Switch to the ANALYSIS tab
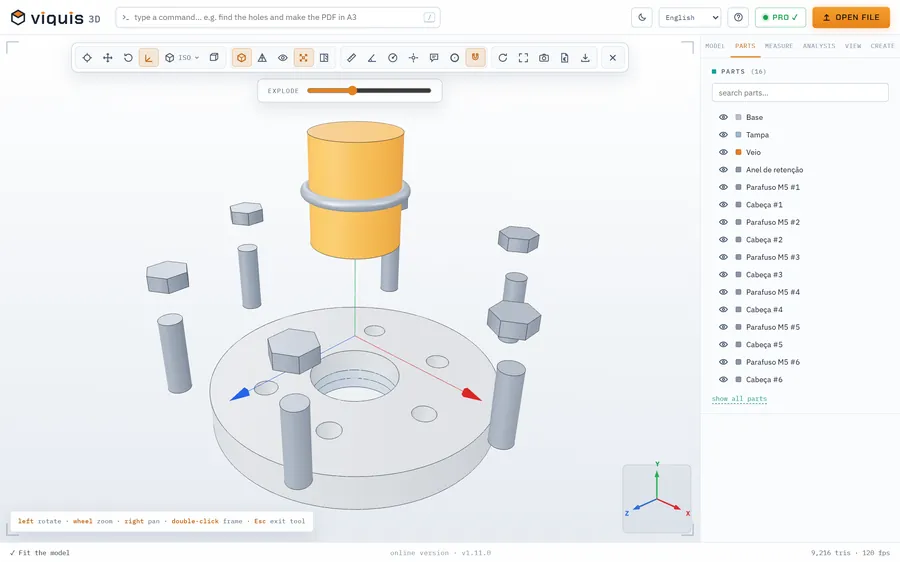 pyautogui.click(x=819, y=46)
